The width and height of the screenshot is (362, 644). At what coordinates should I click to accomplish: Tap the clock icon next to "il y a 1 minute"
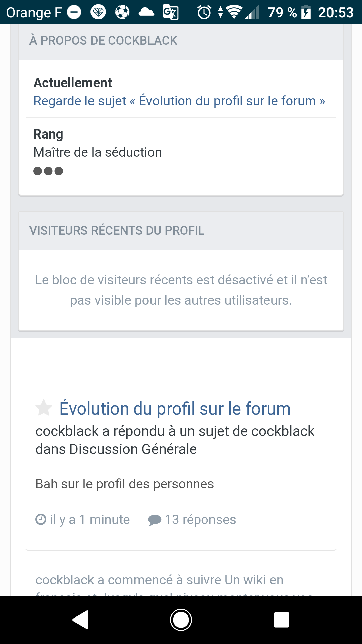coord(41,519)
